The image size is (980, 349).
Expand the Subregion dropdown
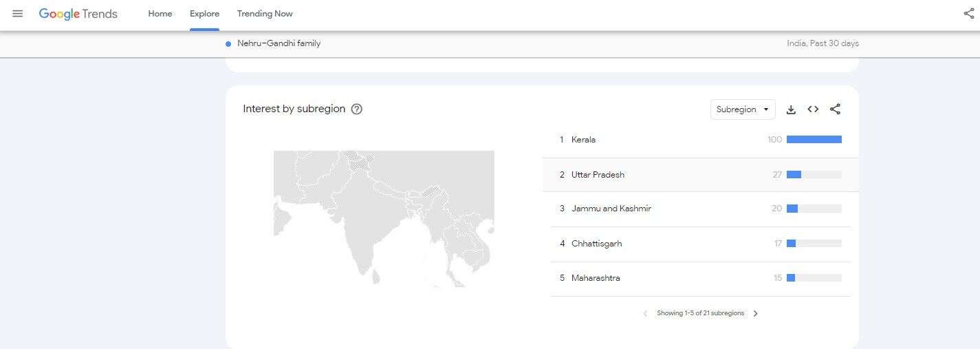pyautogui.click(x=742, y=109)
